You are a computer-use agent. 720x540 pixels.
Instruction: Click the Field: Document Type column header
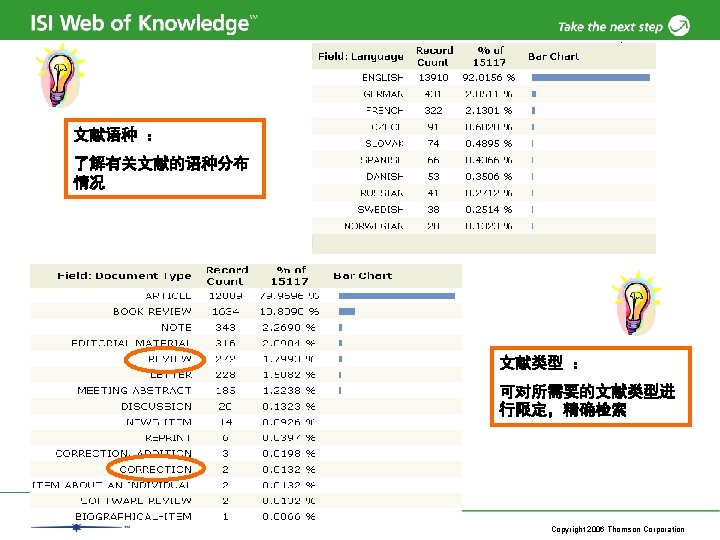point(124,276)
